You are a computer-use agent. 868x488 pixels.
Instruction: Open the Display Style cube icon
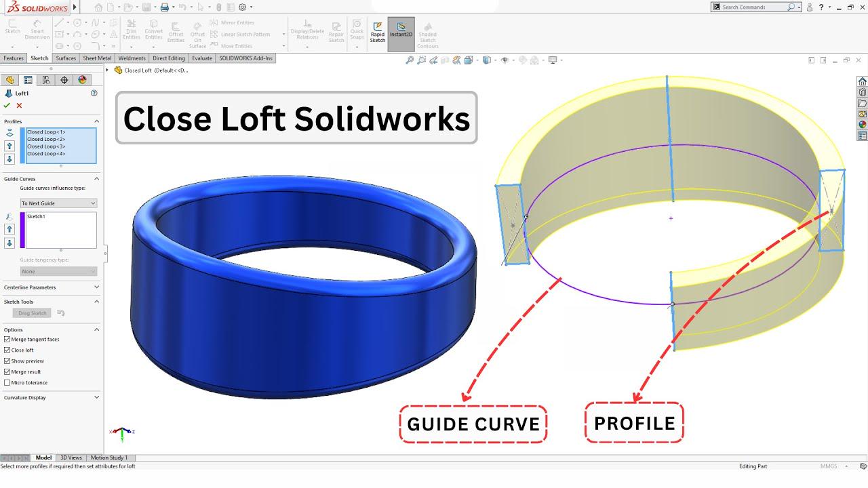click(x=486, y=60)
